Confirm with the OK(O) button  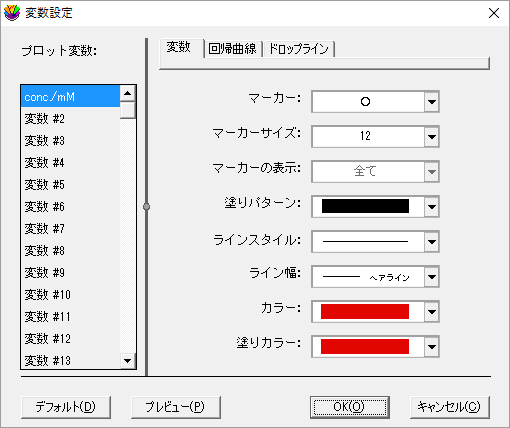tap(350, 407)
